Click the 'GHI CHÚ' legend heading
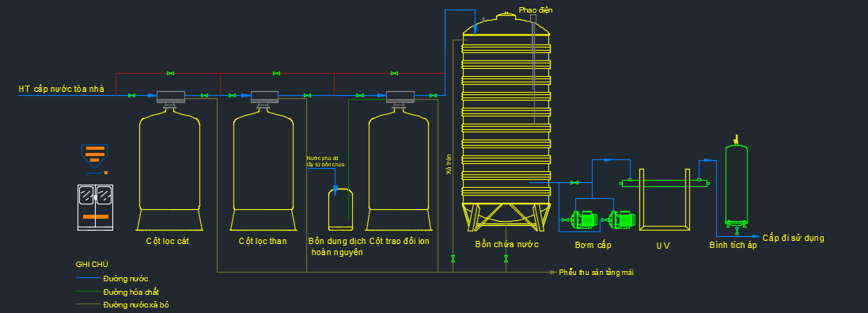Image resolution: width=868 pixels, height=313 pixels. pyautogui.click(x=92, y=264)
